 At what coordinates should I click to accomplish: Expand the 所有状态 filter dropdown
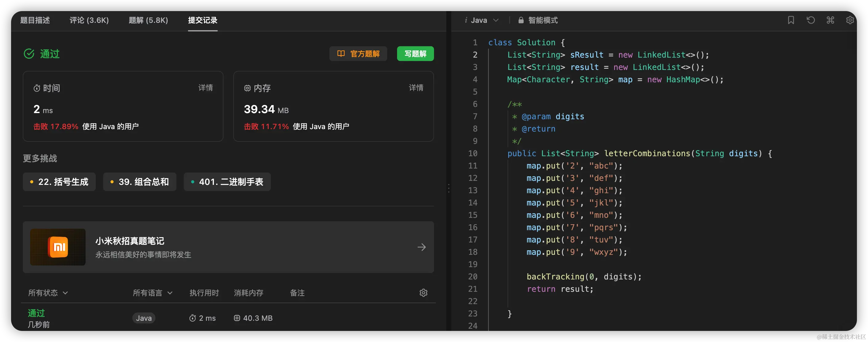coord(48,293)
